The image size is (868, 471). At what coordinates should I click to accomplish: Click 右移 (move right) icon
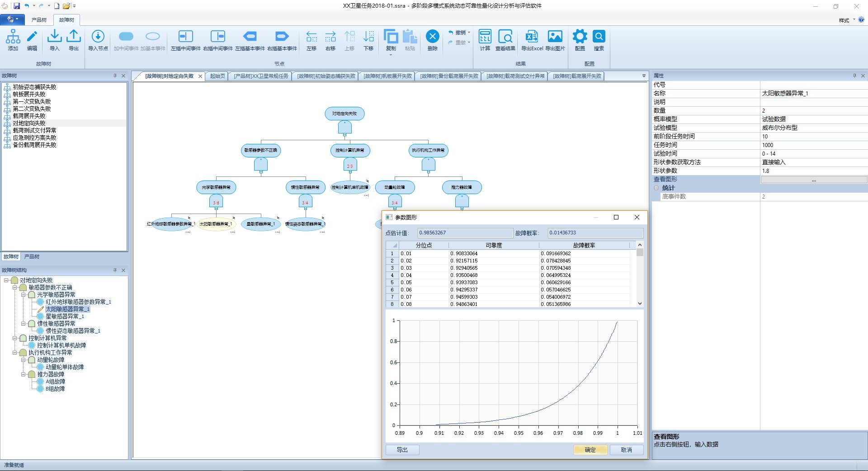(330, 40)
